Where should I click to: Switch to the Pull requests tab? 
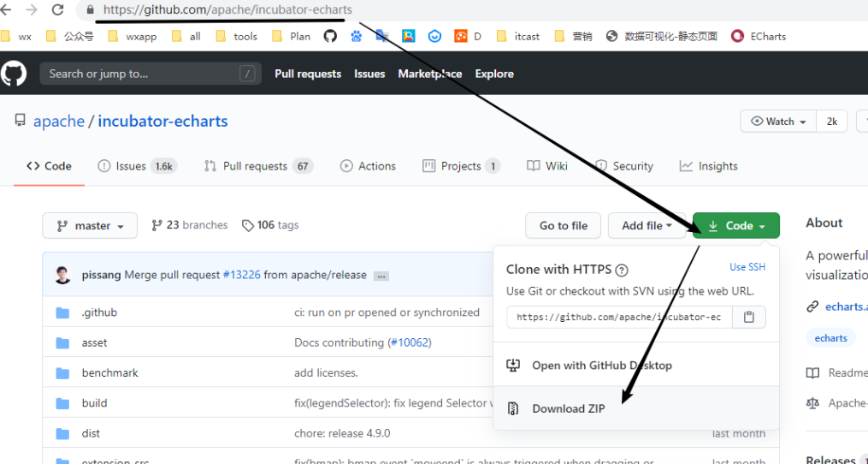258,166
